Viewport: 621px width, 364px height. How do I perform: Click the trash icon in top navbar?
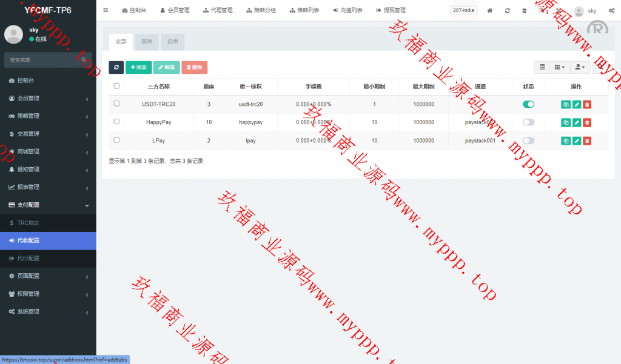coord(524,10)
